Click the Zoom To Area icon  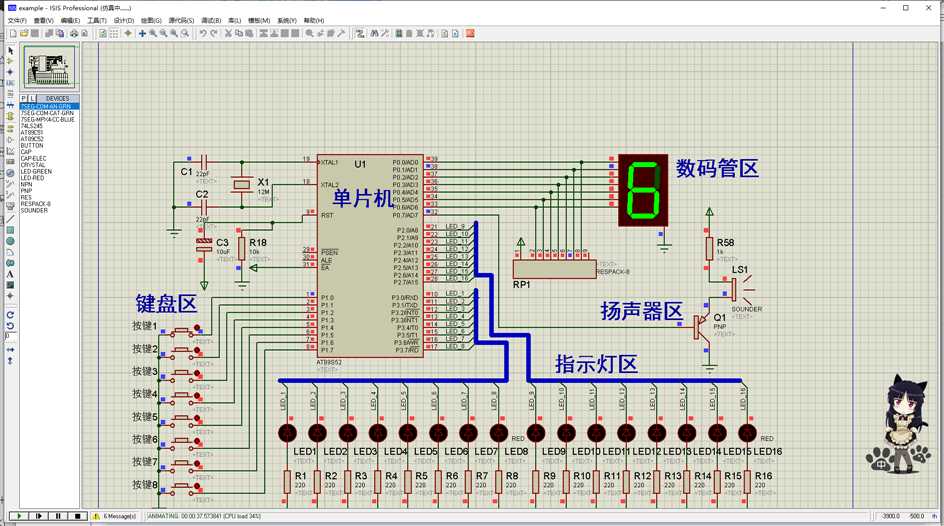pos(185,34)
